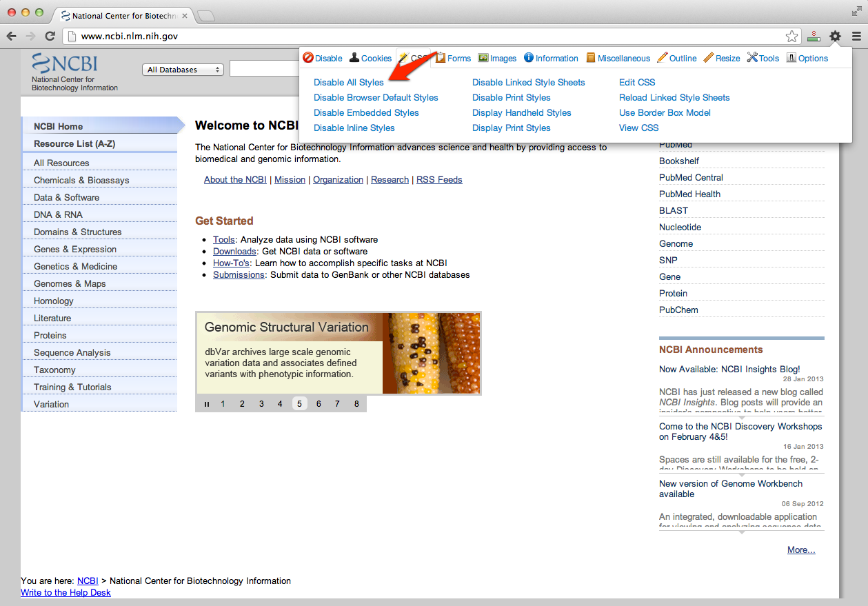The width and height of the screenshot is (868, 606).
Task: Open the Miscellaneous tab in Web Developer toolbar
Action: [x=618, y=59]
